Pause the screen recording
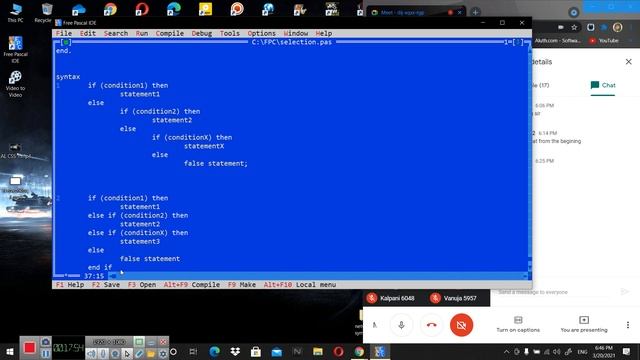The image size is (640, 360). [x=46, y=353]
